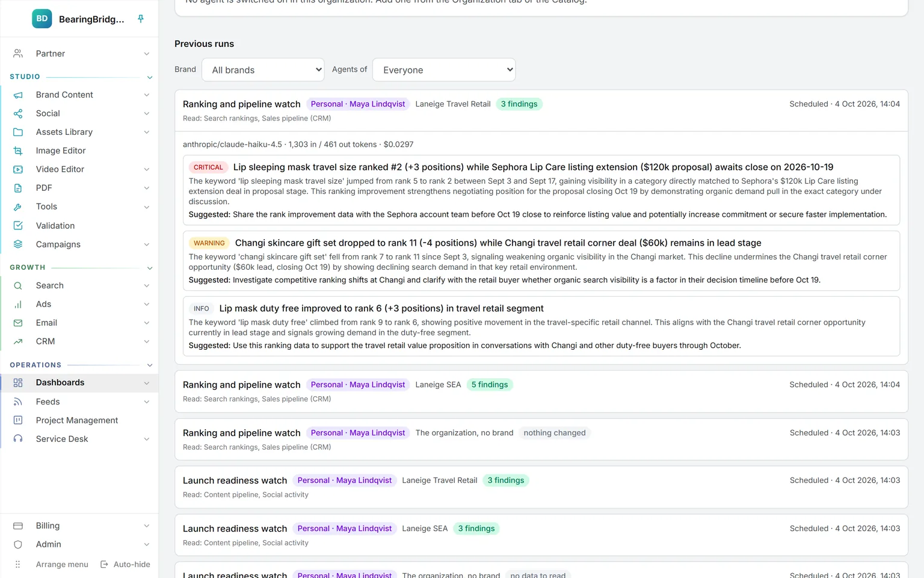Click the Tools wrench icon

tap(18, 207)
